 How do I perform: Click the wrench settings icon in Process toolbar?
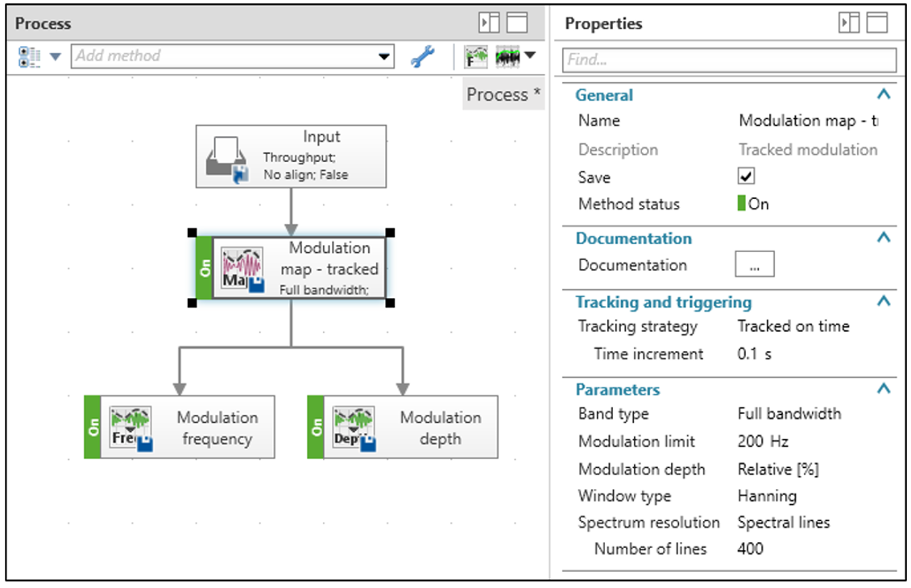pos(423,56)
